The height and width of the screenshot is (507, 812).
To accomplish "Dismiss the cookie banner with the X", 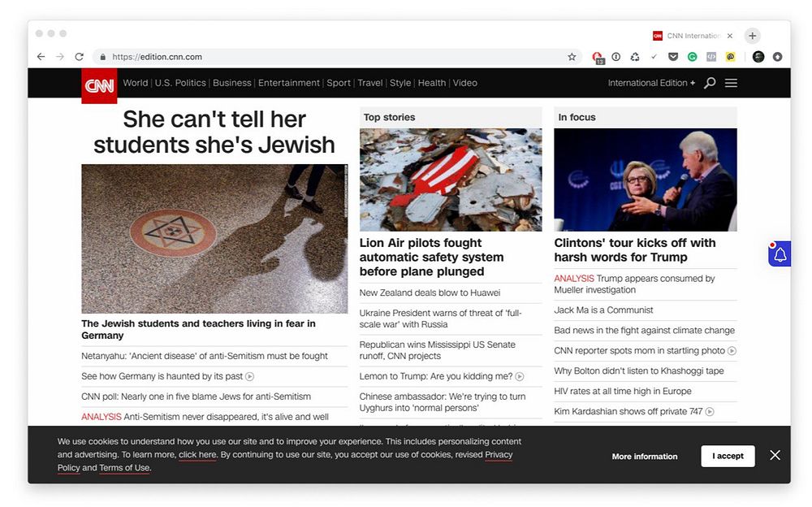I will click(775, 455).
